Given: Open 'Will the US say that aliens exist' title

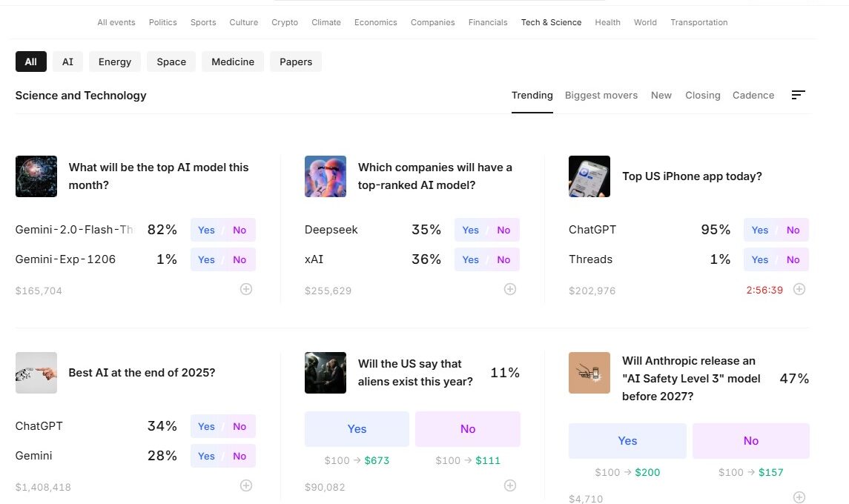Looking at the screenshot, I should coord(415,373).
